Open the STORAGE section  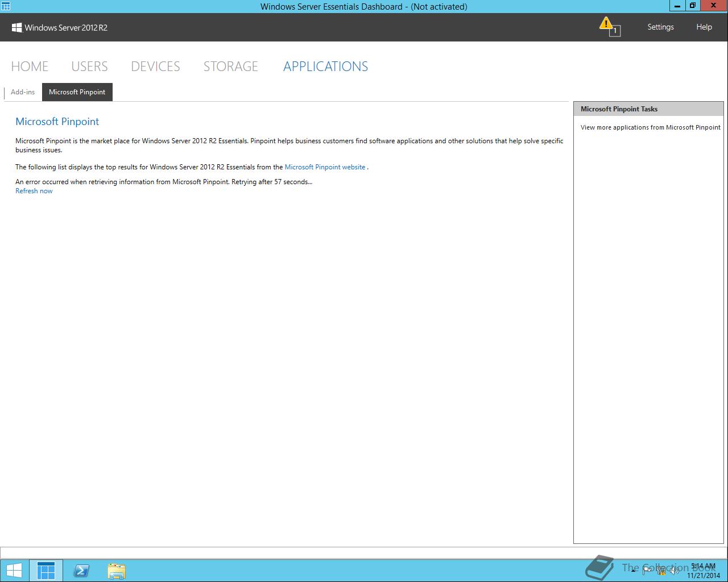coord(231,66)
